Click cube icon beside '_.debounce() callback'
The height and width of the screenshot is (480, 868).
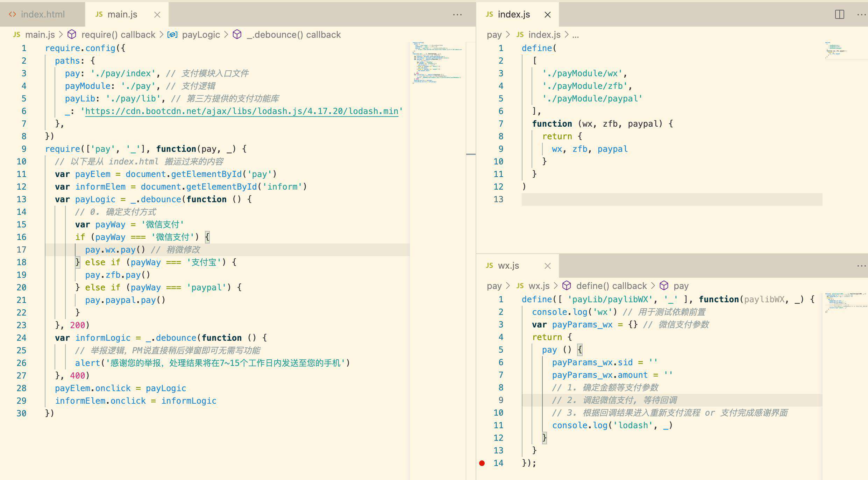(237, 34)
